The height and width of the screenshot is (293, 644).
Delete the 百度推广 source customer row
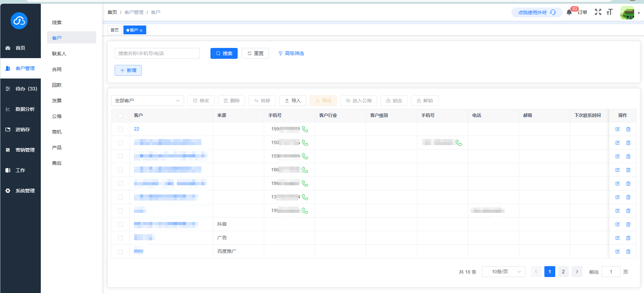pos(628,252)
